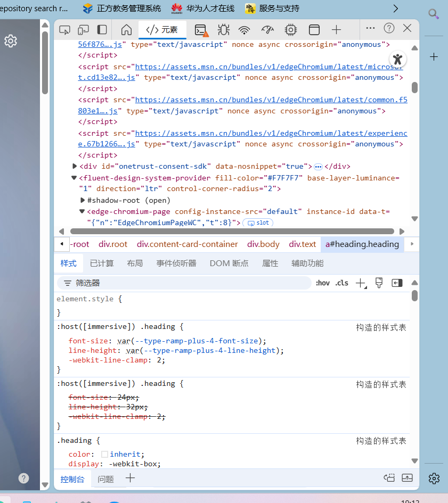Show more bookmarks with the chevron
The height and width of the screenshot is (503, 448).
[x=396, y=9]
